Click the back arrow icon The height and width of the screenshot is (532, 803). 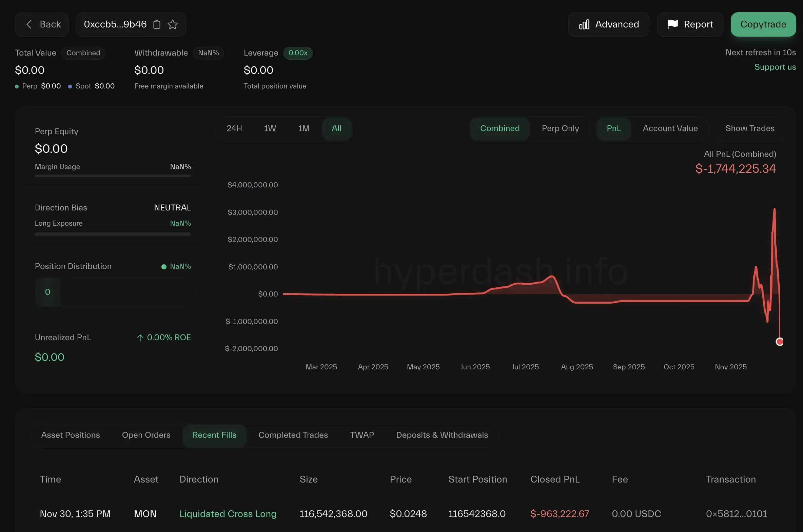29,24
